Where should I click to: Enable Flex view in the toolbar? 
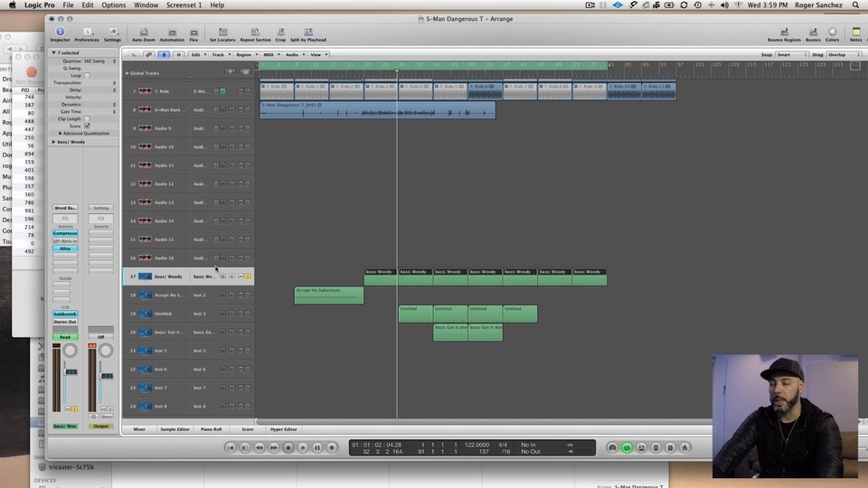pos(193,34)
